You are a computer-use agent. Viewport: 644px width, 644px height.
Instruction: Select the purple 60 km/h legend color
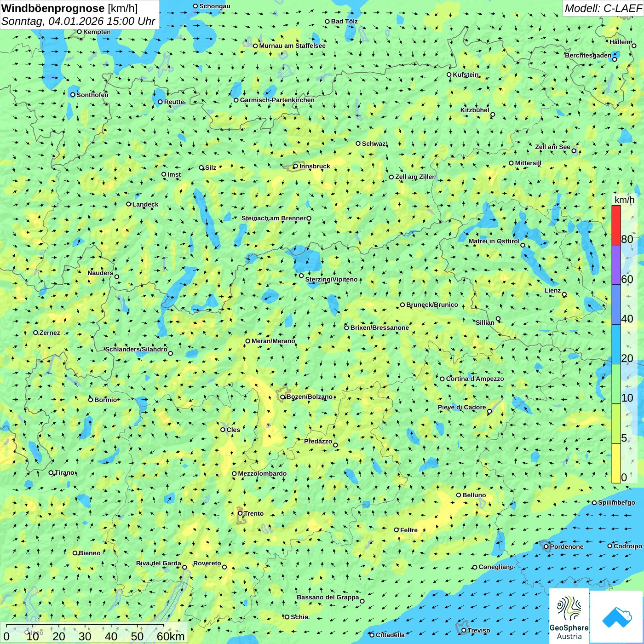[x=616, y=265]
